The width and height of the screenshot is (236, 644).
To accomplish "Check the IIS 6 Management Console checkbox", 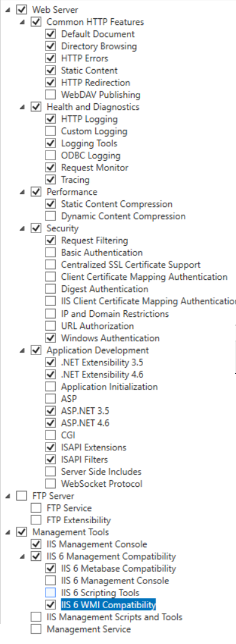I will click(x=50, y=580).
